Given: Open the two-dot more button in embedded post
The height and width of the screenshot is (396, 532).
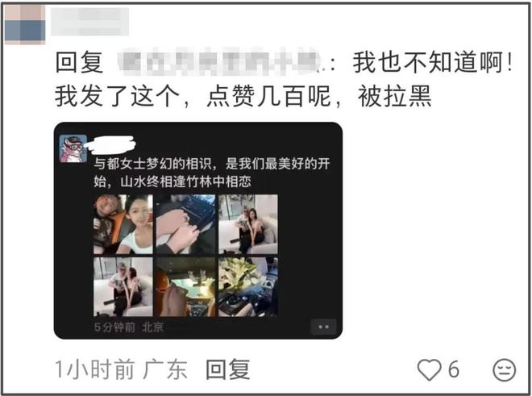Looking at the screenshot, I should [x=323, y=327].
